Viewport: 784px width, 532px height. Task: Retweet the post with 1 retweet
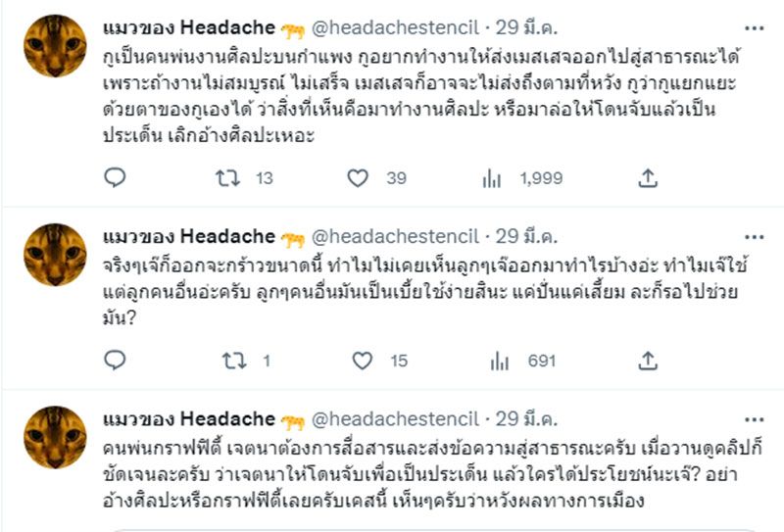click(x=233, y=361)
